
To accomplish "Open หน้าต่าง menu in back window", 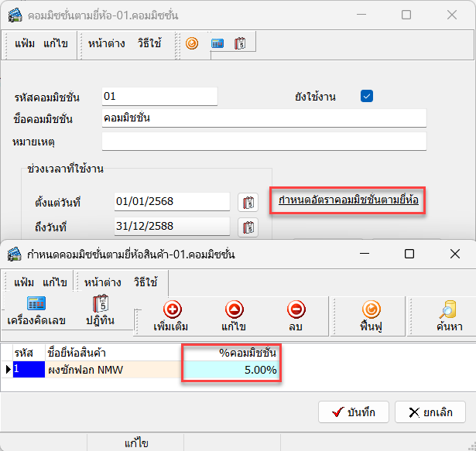I will click(x=107, y=43).
